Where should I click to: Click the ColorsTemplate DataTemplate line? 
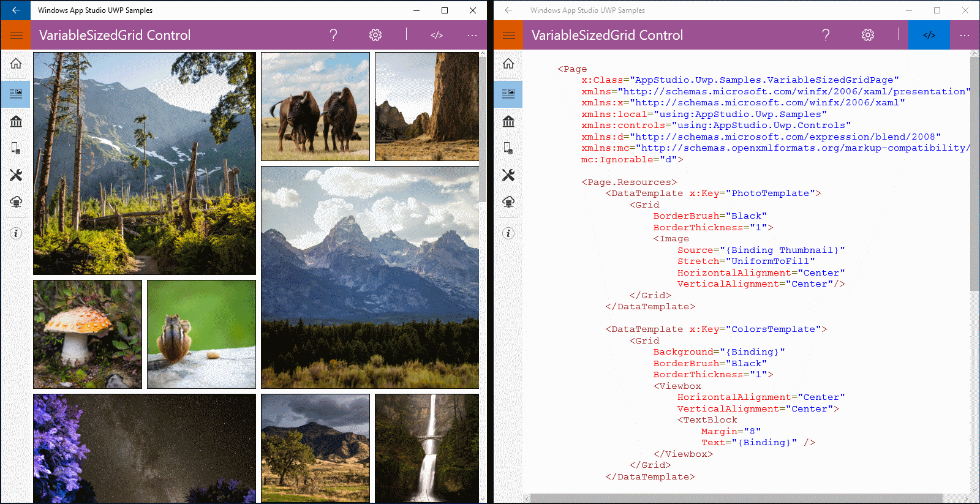point(716,329)
